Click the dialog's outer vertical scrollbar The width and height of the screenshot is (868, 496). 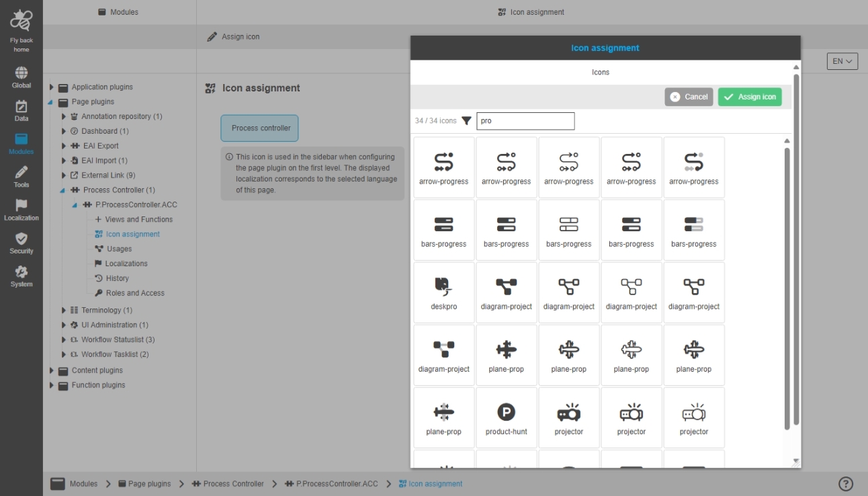pyautogui.click(x=796, y=249)
